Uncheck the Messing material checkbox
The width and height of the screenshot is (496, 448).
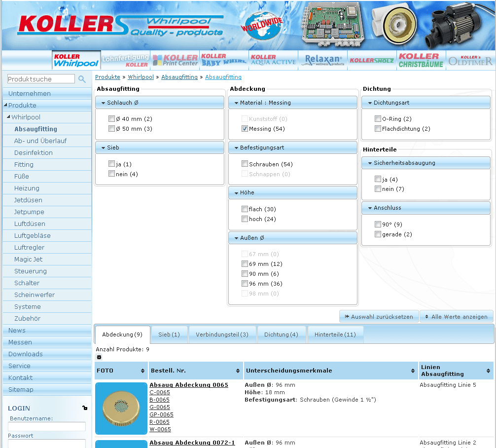pos(245,129)
